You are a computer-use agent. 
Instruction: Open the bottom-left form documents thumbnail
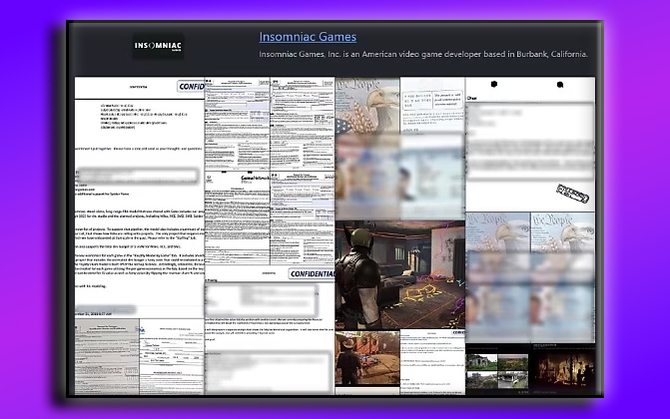(x=139, y=357)
